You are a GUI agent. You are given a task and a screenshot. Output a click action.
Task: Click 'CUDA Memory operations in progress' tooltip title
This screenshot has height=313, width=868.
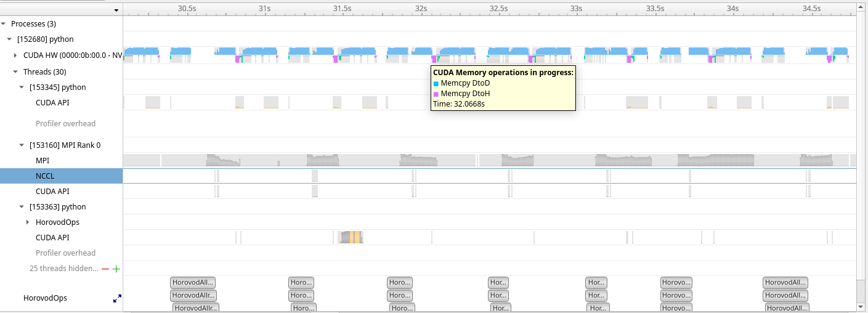pos(503,73)
